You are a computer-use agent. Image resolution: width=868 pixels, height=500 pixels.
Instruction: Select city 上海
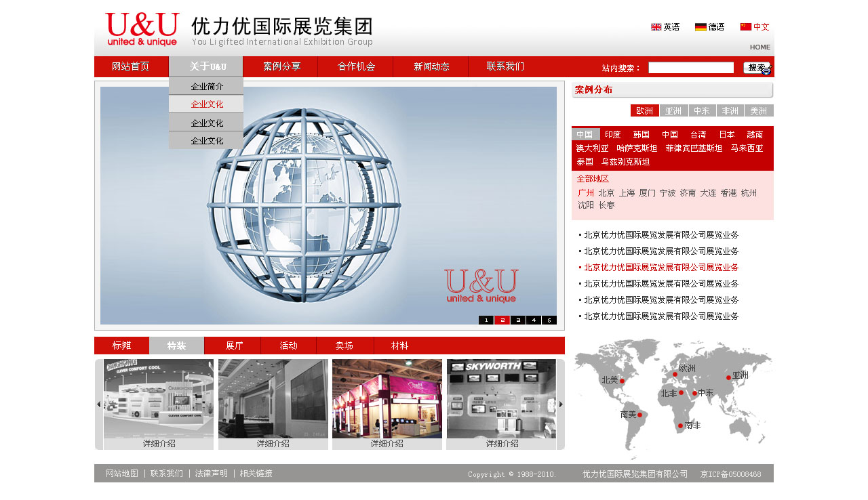[627, 193]
